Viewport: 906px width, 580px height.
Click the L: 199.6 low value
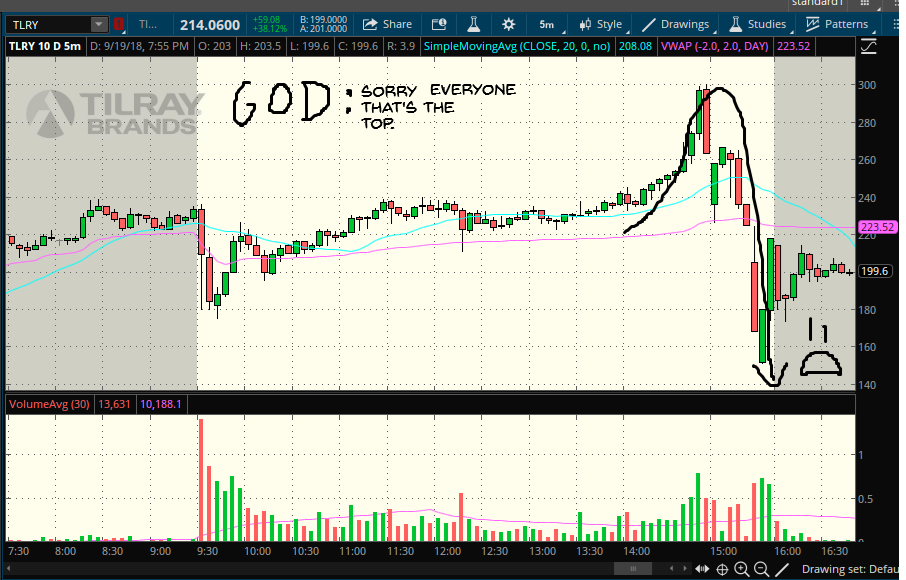[310, 46]
